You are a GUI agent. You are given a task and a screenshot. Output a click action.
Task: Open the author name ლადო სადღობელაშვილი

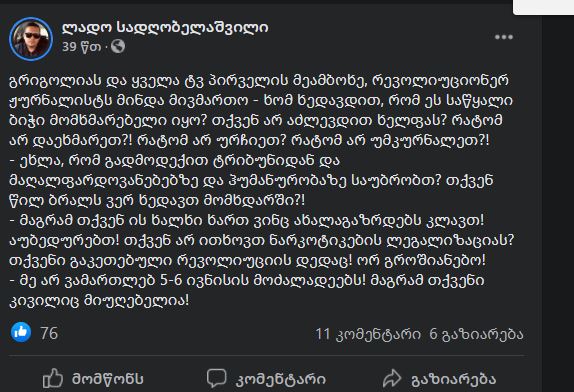click(x=165, y=27)
